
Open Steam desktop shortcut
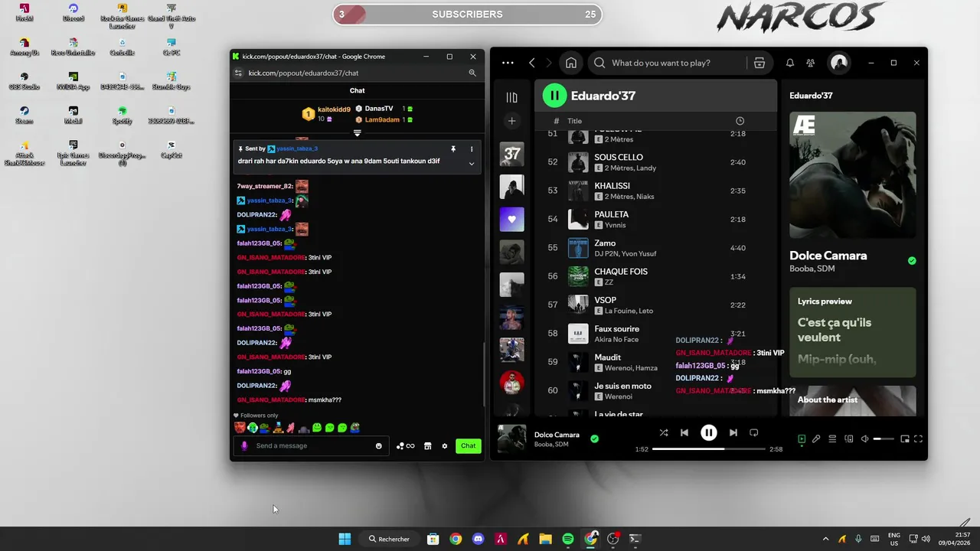[x=24, y=115]
